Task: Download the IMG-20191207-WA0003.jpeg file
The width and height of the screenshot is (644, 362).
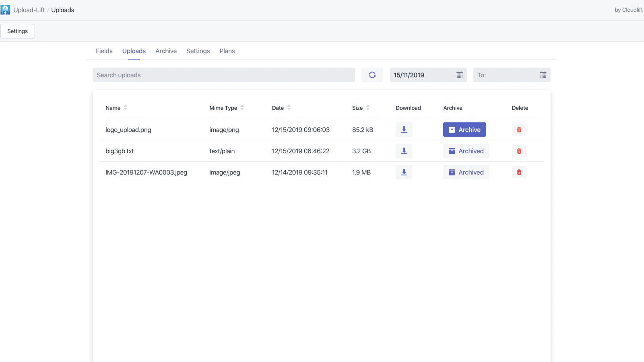Action: click(x=404, y=172)
